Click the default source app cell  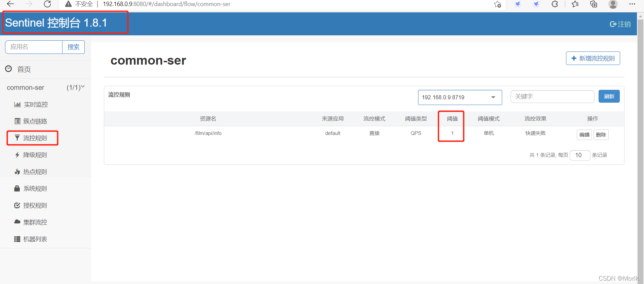click(333, 133)
